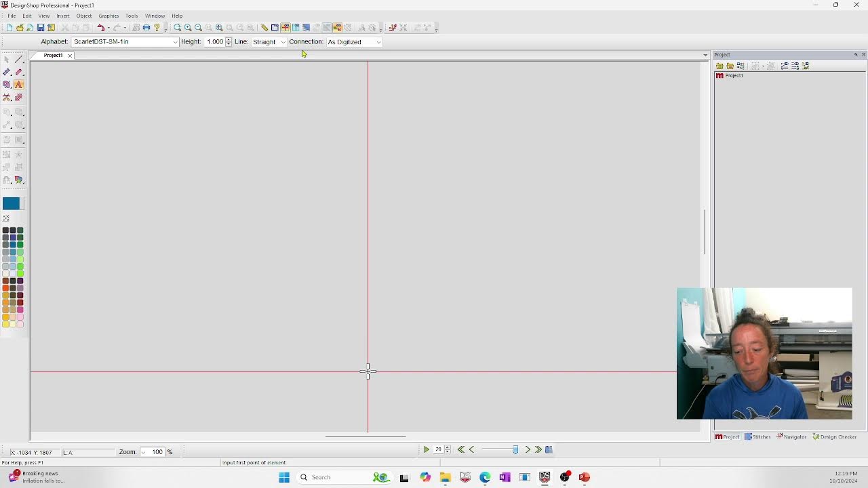The width and height of the screenshot is (868, 488).
Task: Click the Zoom Out magnifier icon
Action: coord(198,28)
